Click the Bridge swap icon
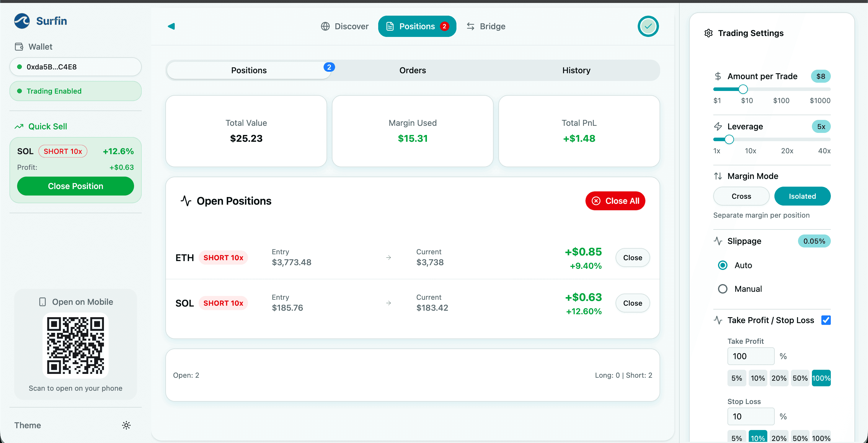This screenshot has height=443, width=868. pos(471,26)
